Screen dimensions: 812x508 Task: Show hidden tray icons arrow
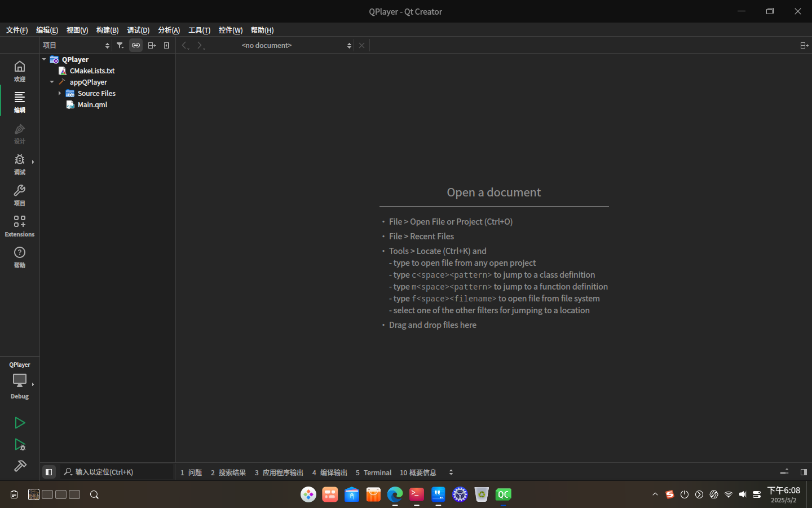click(x=655, y=494)
